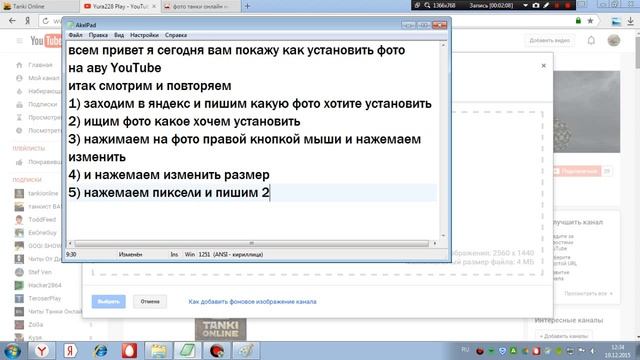Place cursor in line '4) и нажемаем изменить размер'

(x=169, y=175)
